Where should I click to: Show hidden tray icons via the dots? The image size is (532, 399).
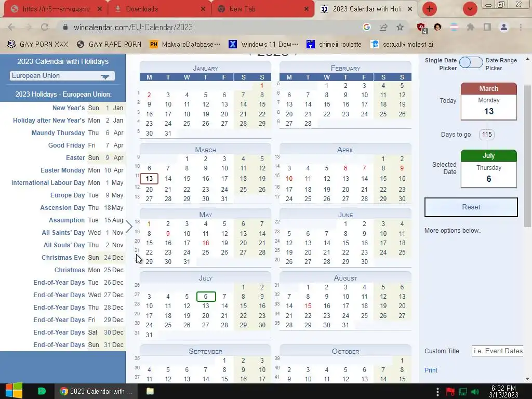(437, 392)
